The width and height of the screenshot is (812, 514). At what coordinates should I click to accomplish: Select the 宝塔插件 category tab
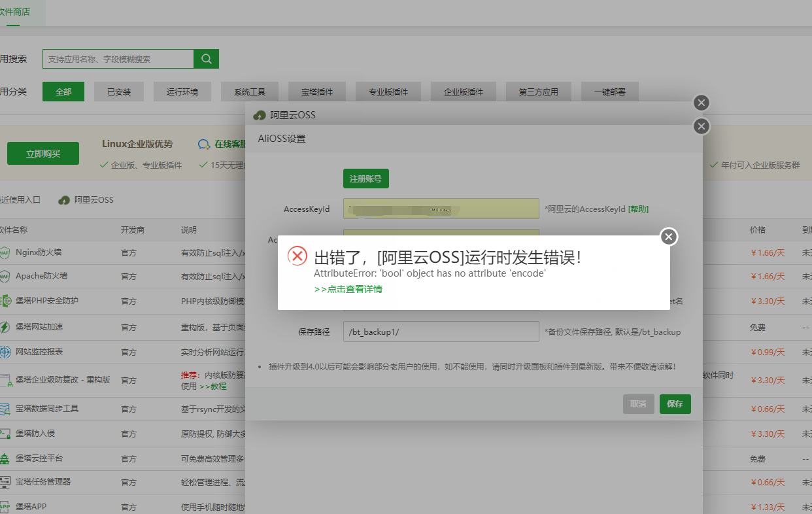[x=317, y=92]
